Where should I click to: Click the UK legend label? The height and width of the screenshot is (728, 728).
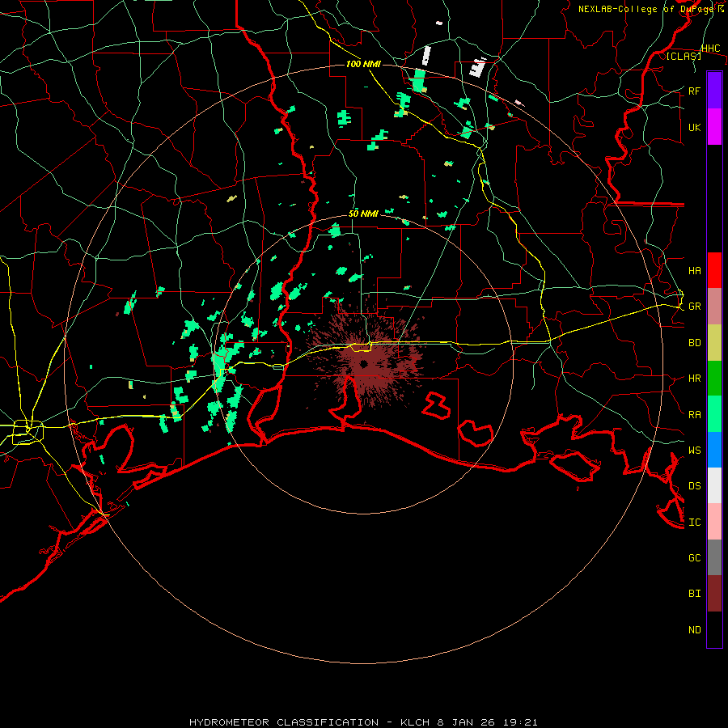[x=694, y=127]
